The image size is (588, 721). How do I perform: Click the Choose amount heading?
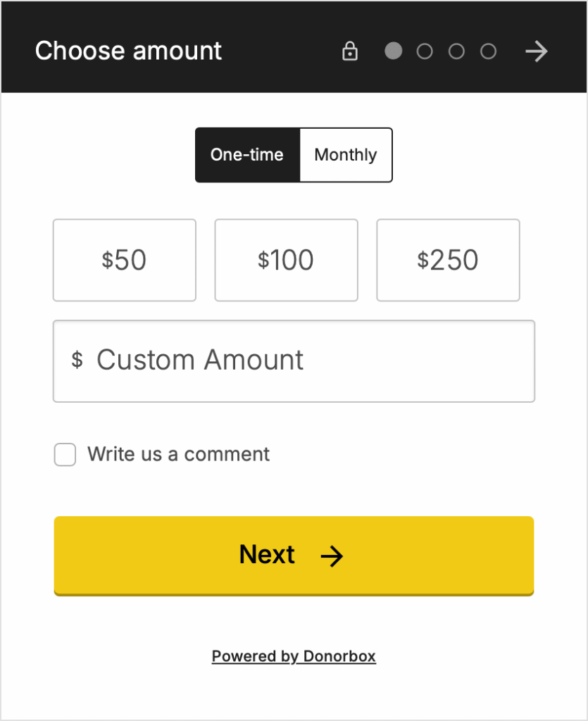click(128, 51)
